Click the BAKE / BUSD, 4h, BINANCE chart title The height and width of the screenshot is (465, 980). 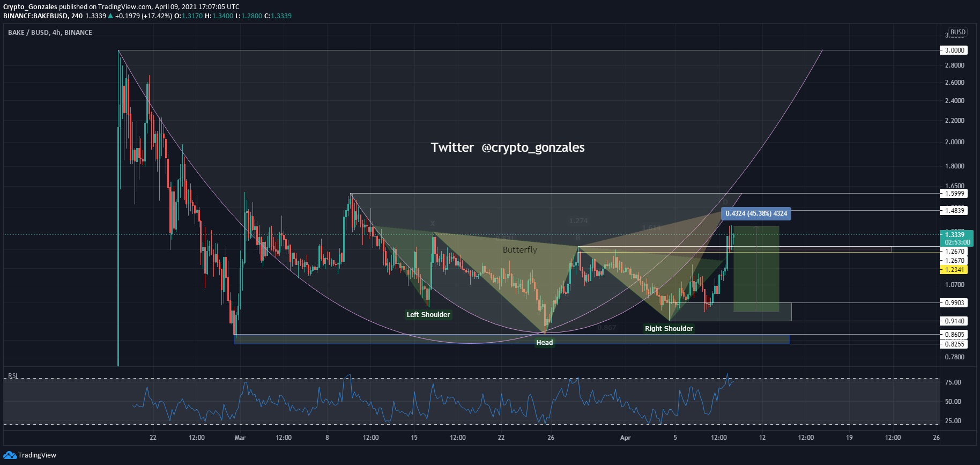[50, 33]
